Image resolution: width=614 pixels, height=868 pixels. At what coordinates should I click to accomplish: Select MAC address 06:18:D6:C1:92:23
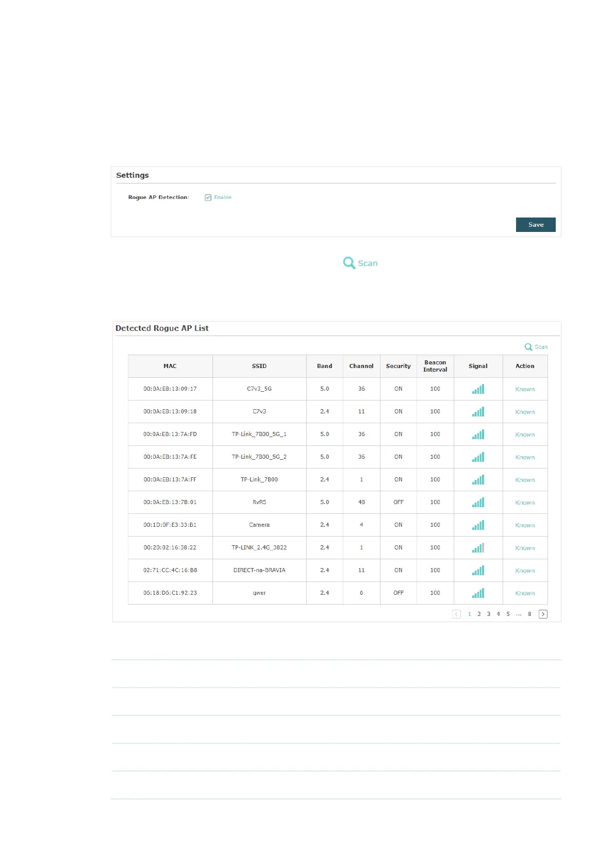point(170,593)
